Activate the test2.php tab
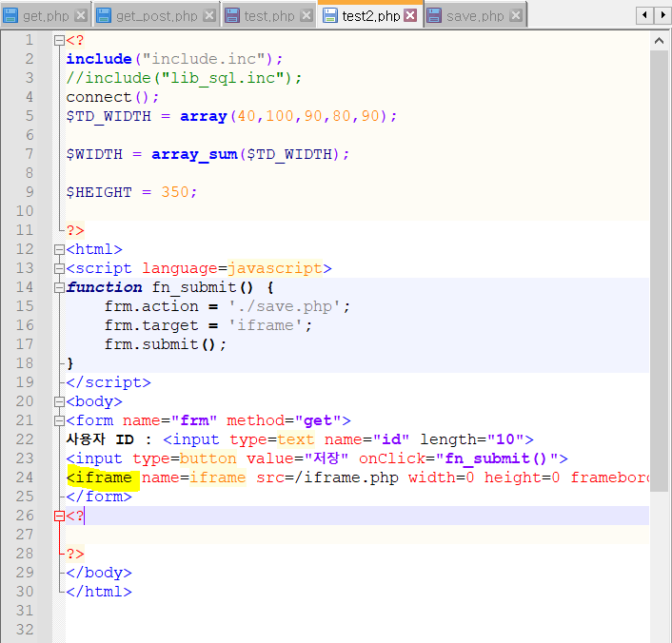Viewport: 672px width, 643px height. point(370,16)
